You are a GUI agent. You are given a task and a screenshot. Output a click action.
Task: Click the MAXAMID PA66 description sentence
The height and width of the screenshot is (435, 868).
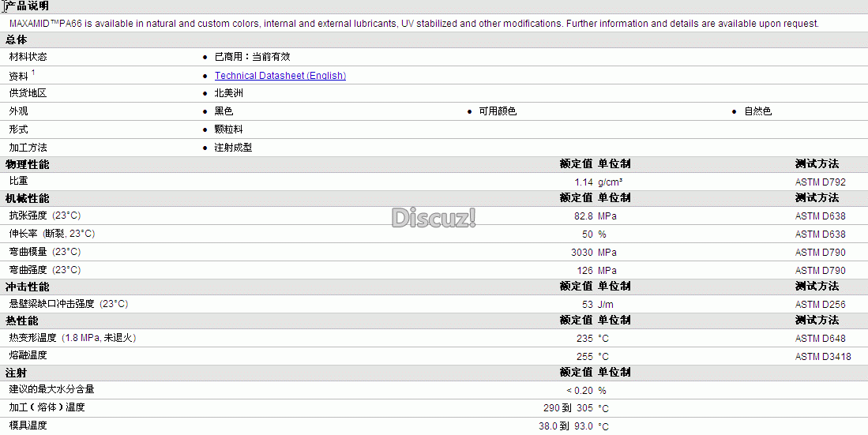tap(414, 24)
